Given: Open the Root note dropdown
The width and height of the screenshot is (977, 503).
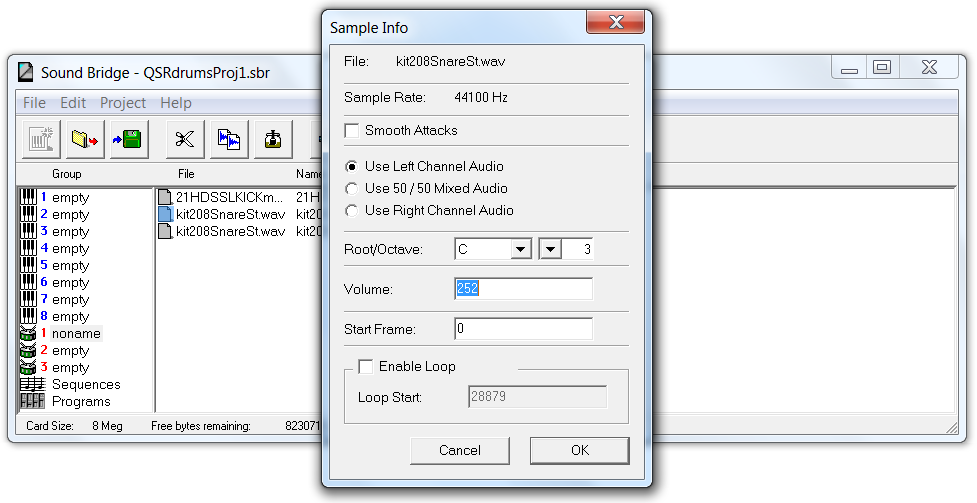Looking at the screenshot, I should coord(520,249).
